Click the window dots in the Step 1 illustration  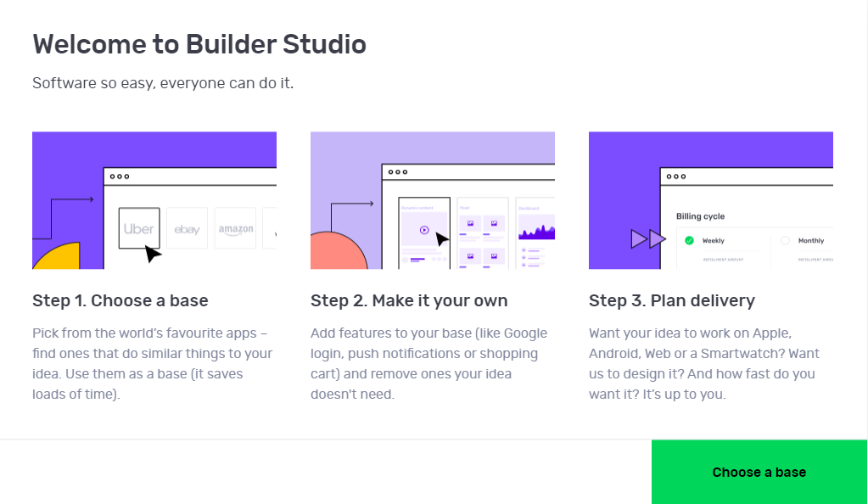tap(119, 178)
